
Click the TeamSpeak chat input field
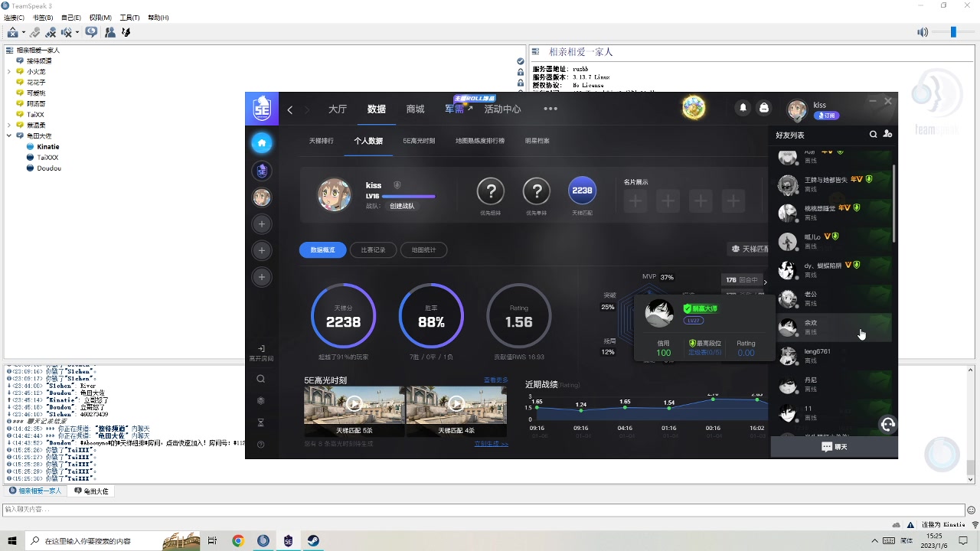point(484,509)
